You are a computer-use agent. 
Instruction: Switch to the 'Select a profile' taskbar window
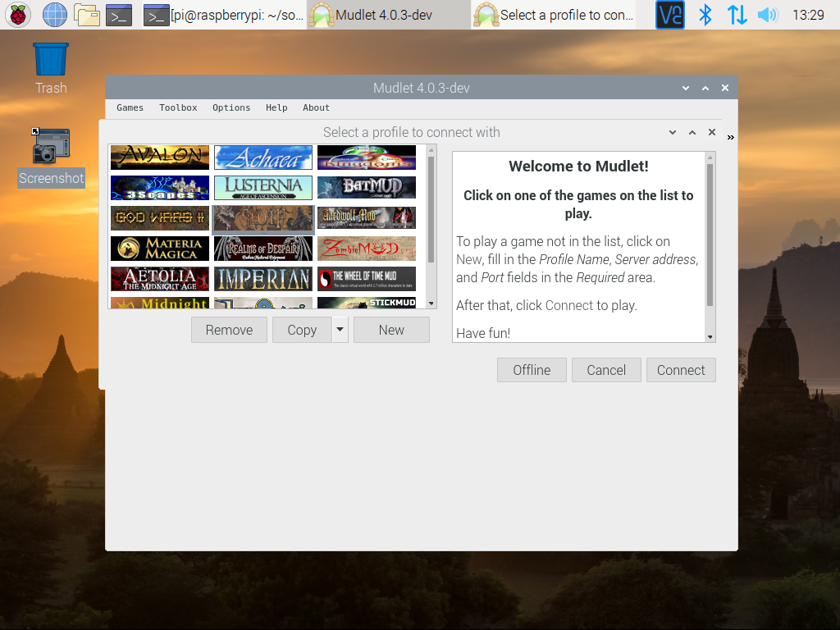(554, 15)
